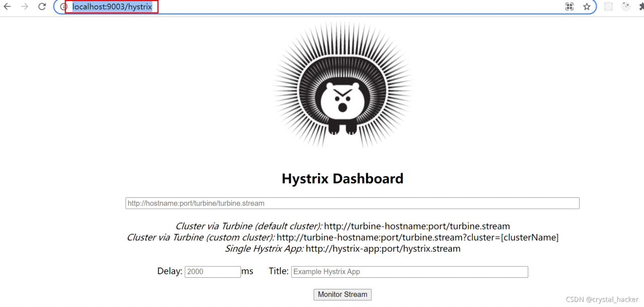Viewport: 644px width, 307px height.
Task: Open the extensions puzzle icon
Action: 641,7
